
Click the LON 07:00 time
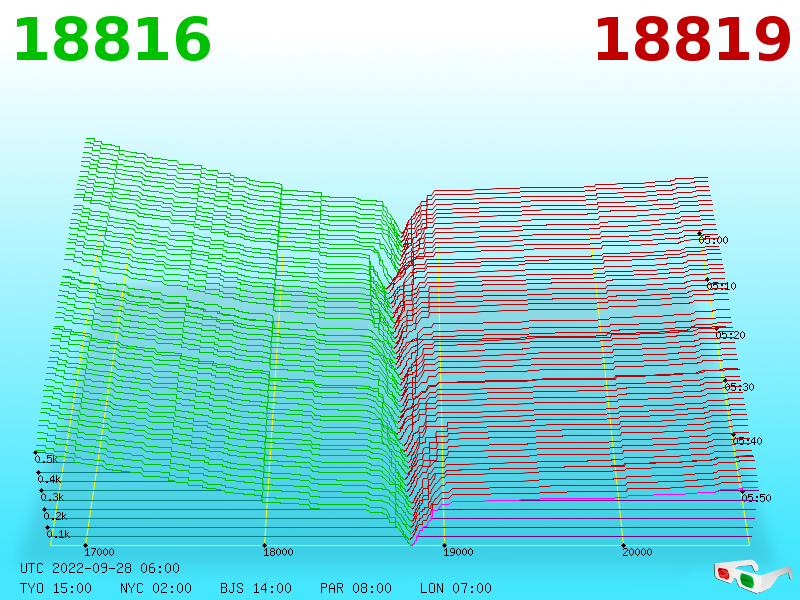pos(456,588)
